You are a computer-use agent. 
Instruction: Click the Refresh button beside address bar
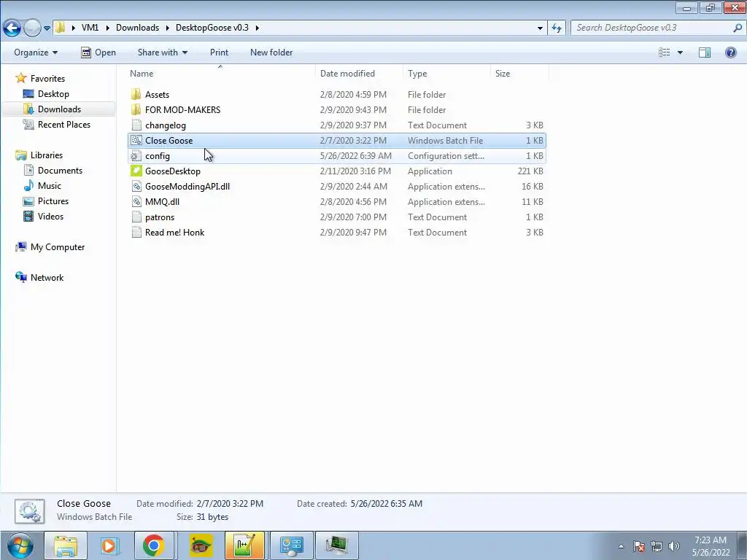(x=557, y=28)
